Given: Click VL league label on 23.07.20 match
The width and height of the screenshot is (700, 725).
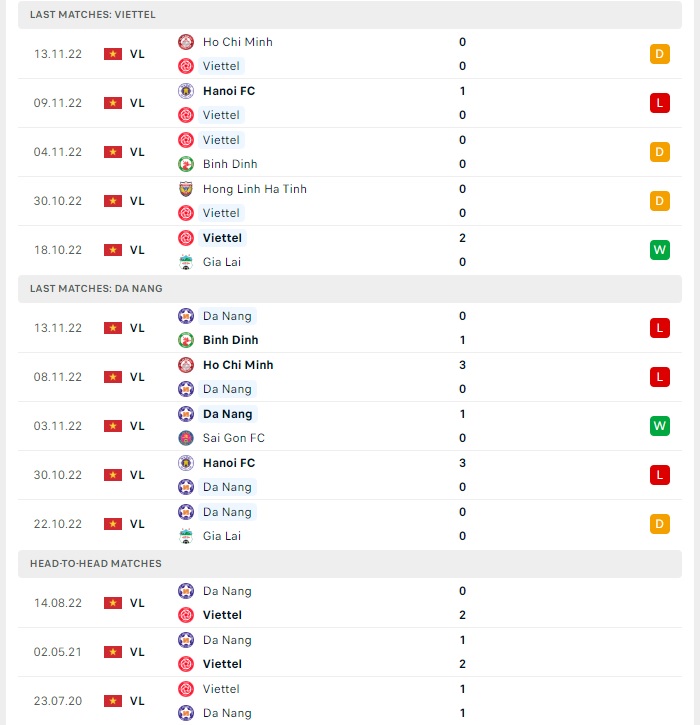Looking at the screenshot, I should [137, 701].
